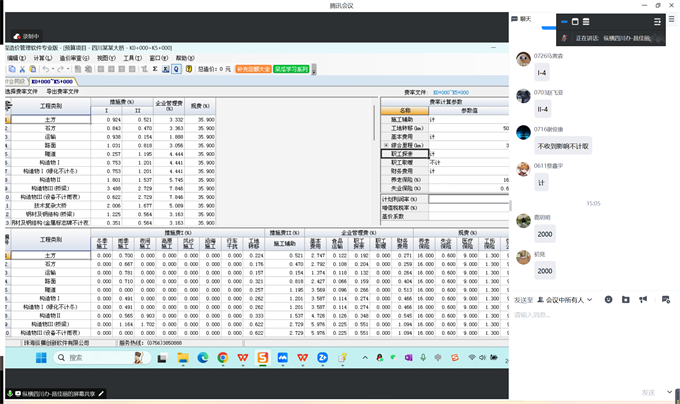
Task: Open the 窗口 menu
Action: coord(158,58)
